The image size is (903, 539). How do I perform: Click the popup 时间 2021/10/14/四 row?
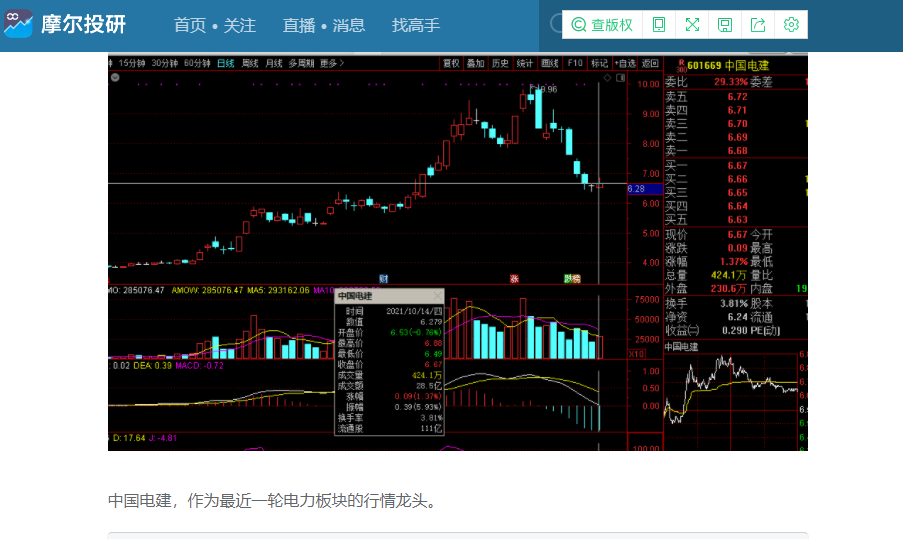click(389, 311)
